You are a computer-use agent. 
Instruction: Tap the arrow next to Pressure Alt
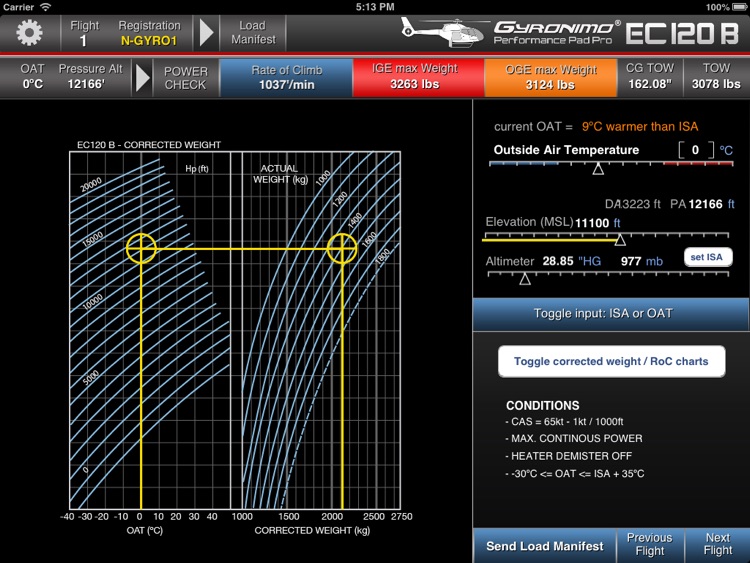[143, 78]
